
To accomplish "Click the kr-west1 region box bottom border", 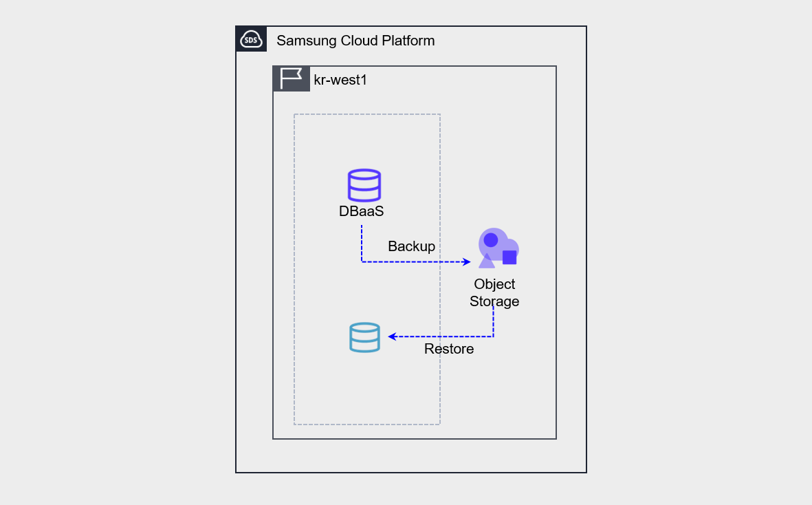I will pyautogui.click(x=414, y=438).
